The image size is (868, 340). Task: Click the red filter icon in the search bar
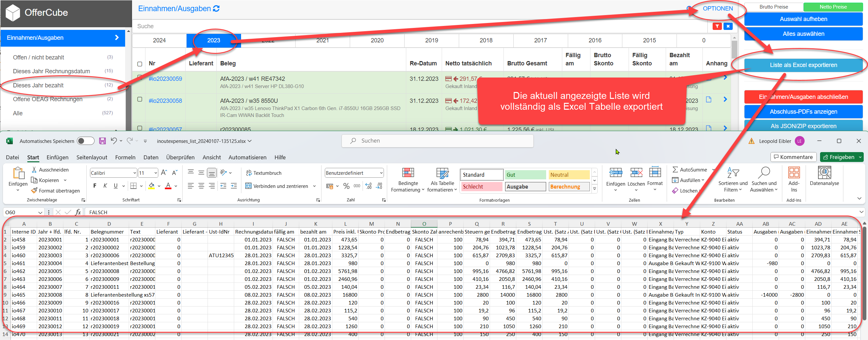(717, 26)
